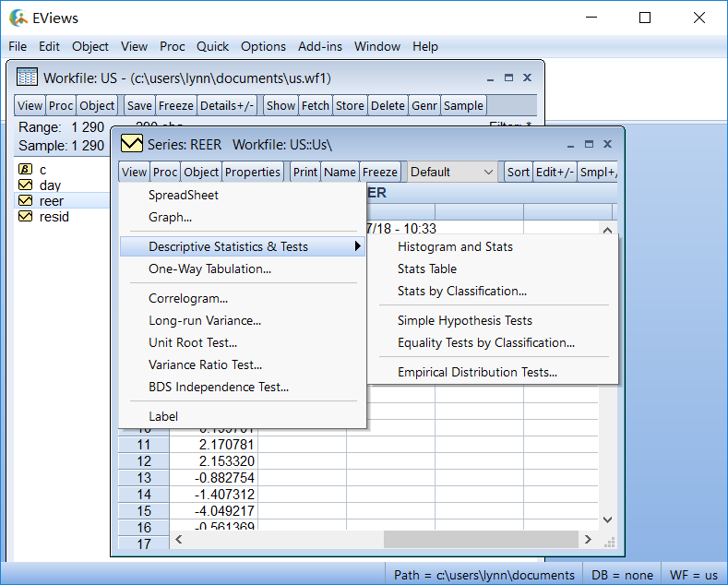Image resolution: width=728 pixels, height=585 pixels.
Task: Choose Variance Ratio Test... menu entry
Action: pyautogui.click(x=243, y=364)
